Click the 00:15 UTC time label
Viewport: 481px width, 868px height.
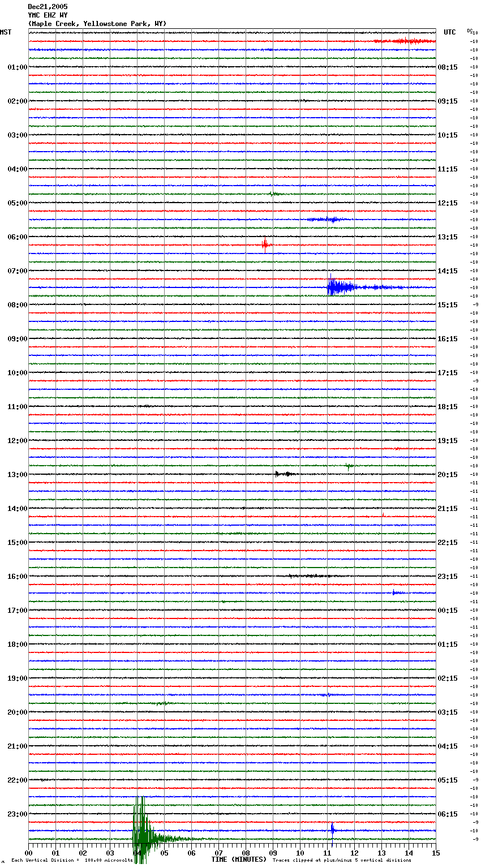(x=448, y=611)
